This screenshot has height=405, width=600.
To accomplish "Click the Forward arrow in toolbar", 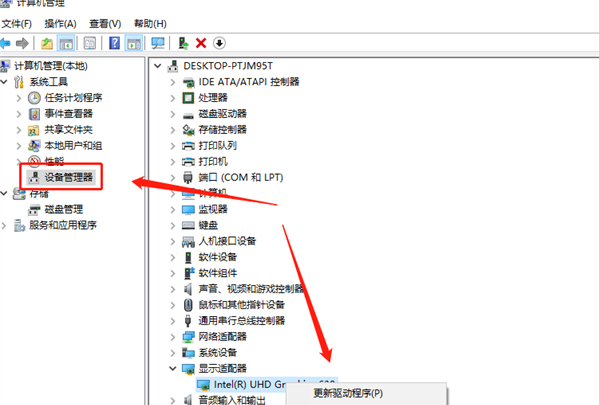I will tap(25, 43).
